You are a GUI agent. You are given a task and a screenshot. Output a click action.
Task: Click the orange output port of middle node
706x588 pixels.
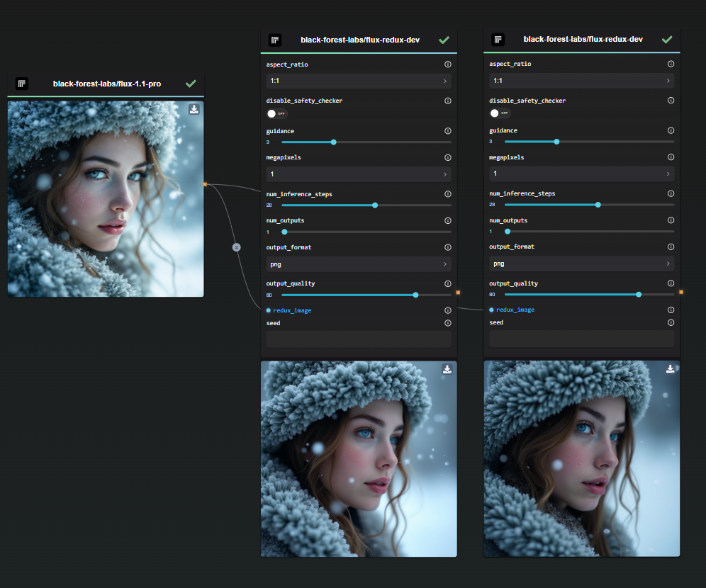point(459,293)
